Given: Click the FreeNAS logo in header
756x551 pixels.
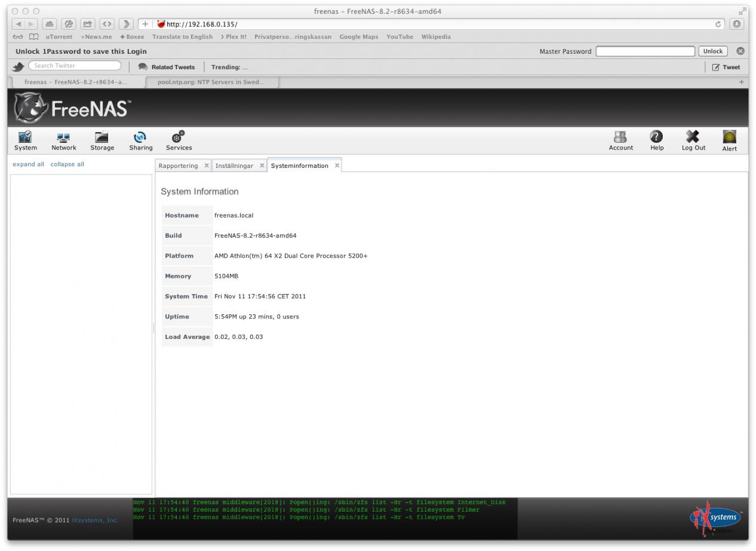Looking at the screenshot, I should click(72, 109).
